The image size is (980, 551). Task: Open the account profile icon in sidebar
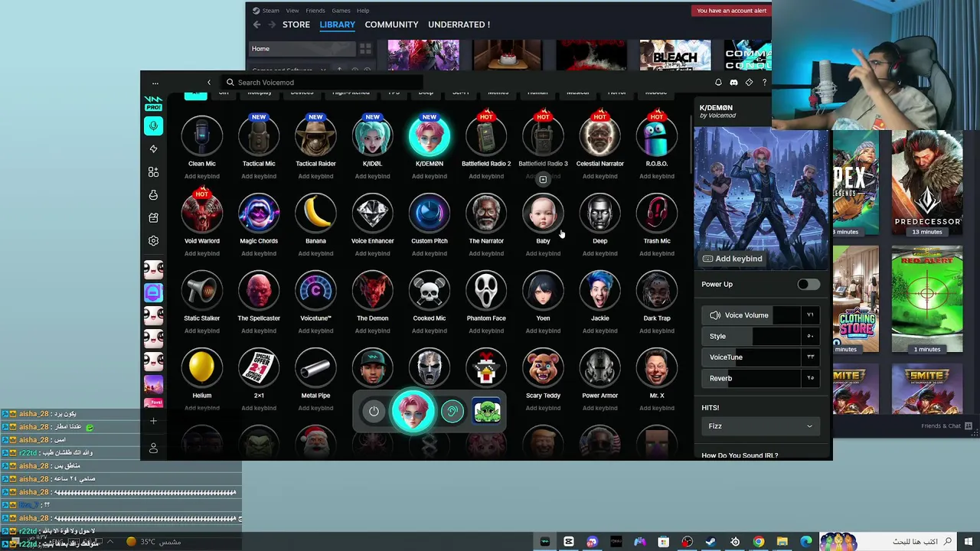(153, 448)
